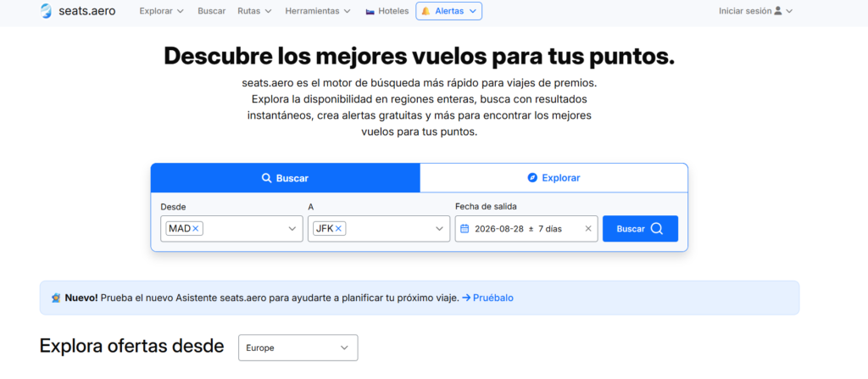Image resolution: width=868 pixels, height=379 pixels.
Task: Open the Iniciar sesión menu
Action: pyautogui.click(x=755, y=10)
